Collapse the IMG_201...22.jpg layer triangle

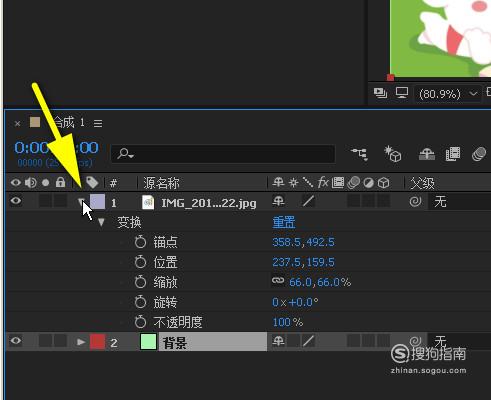click(x=81, y=202)
